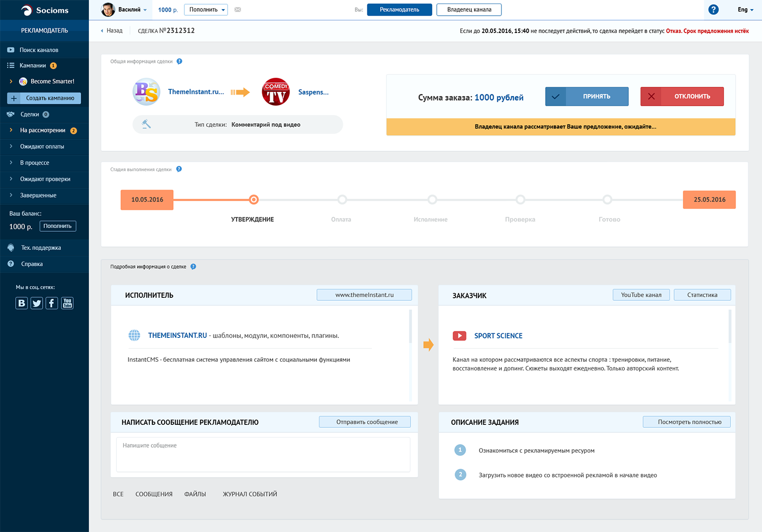Image resolution: width=762 pixels, height=532 pixels.
Task: Click the blue help question mark top right
Action: (713, 10)
